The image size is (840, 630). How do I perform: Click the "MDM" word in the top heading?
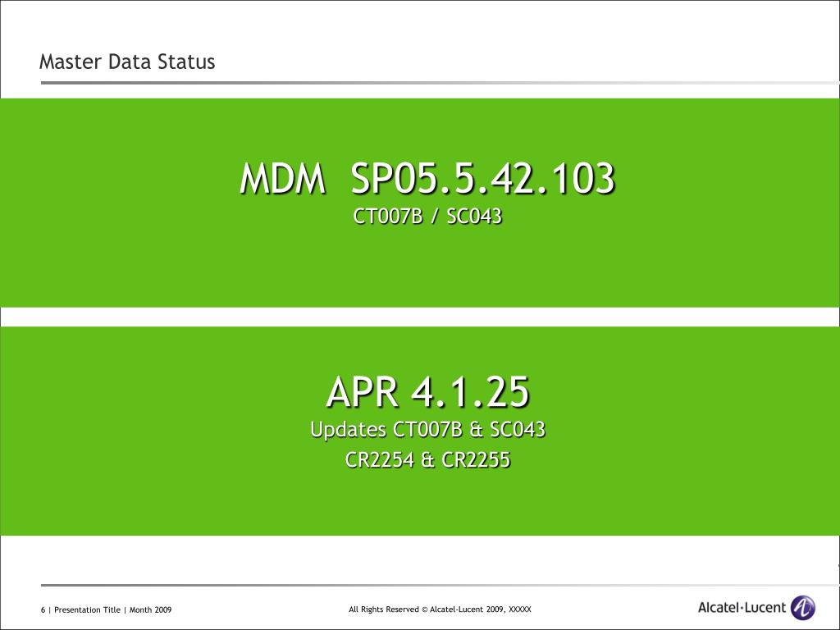[281, 179]
